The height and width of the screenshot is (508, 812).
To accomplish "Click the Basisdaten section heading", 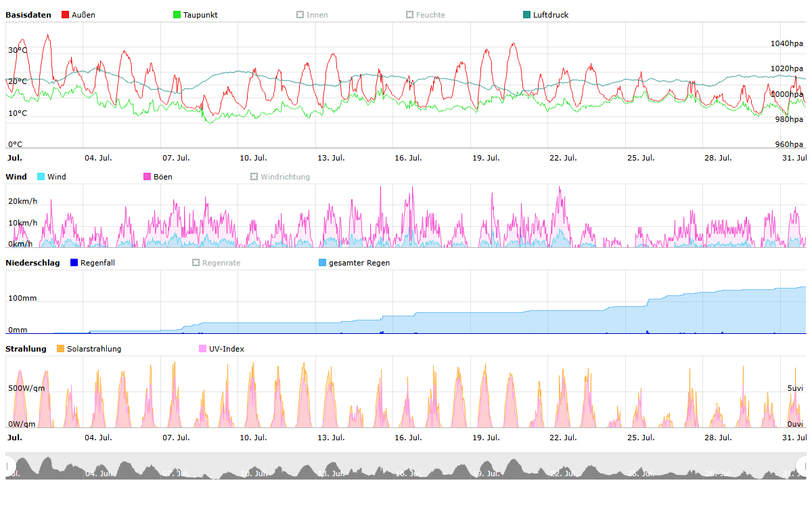I will click(x=28, y=15).
